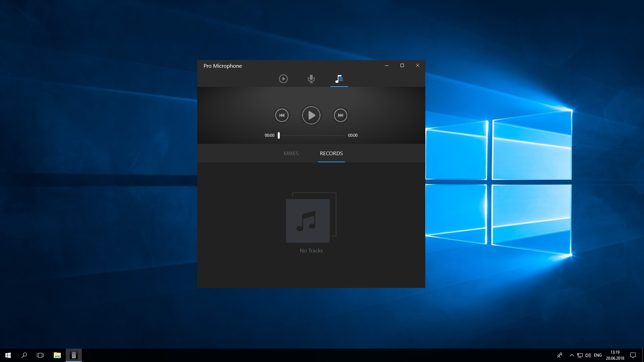Click the speaker volume icon in system tray
Viewport: 644px width, 362px height.
pyautogui.click(x=588, y=355)
